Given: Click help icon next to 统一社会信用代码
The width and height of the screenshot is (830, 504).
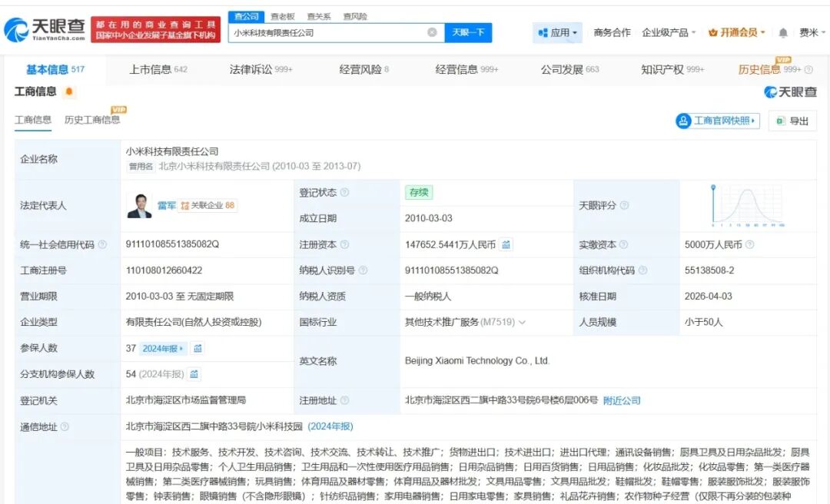Looking at the screenshot, I should (x=102, y=244).
